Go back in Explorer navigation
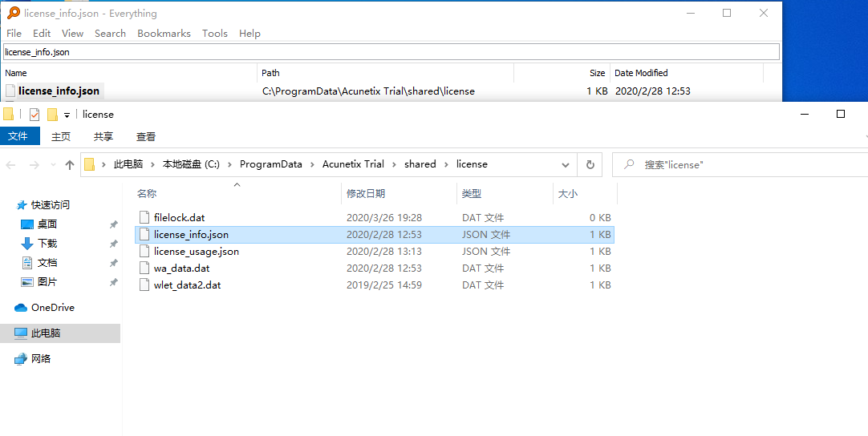The image size is (868, 436). pos(11,165)
